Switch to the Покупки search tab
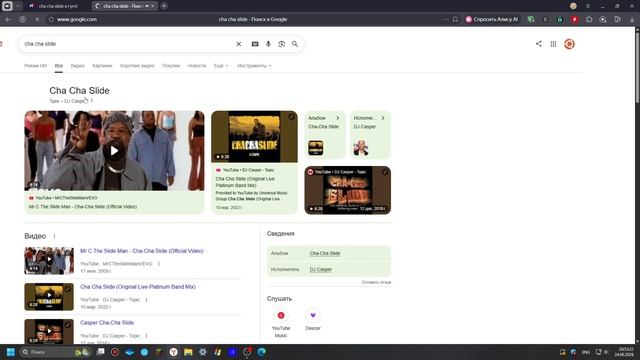 tap(171, 66)
